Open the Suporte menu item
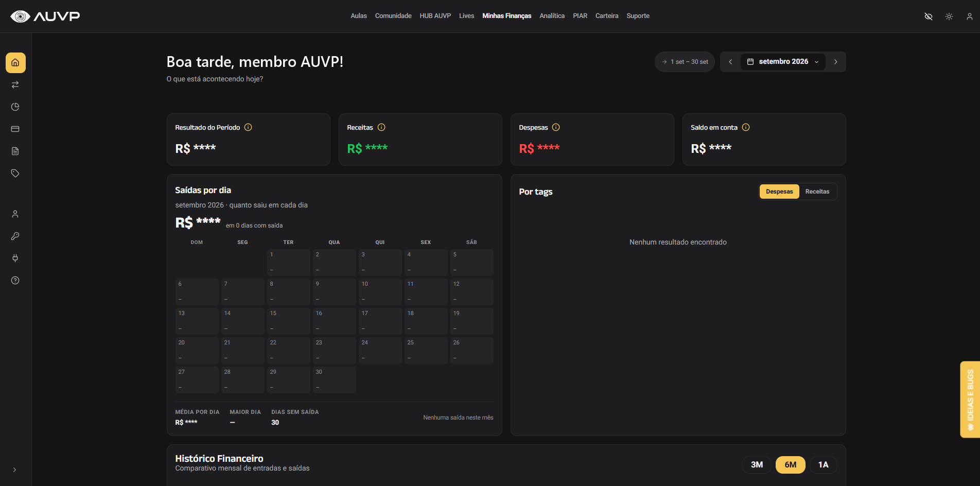 click(638, 16)
